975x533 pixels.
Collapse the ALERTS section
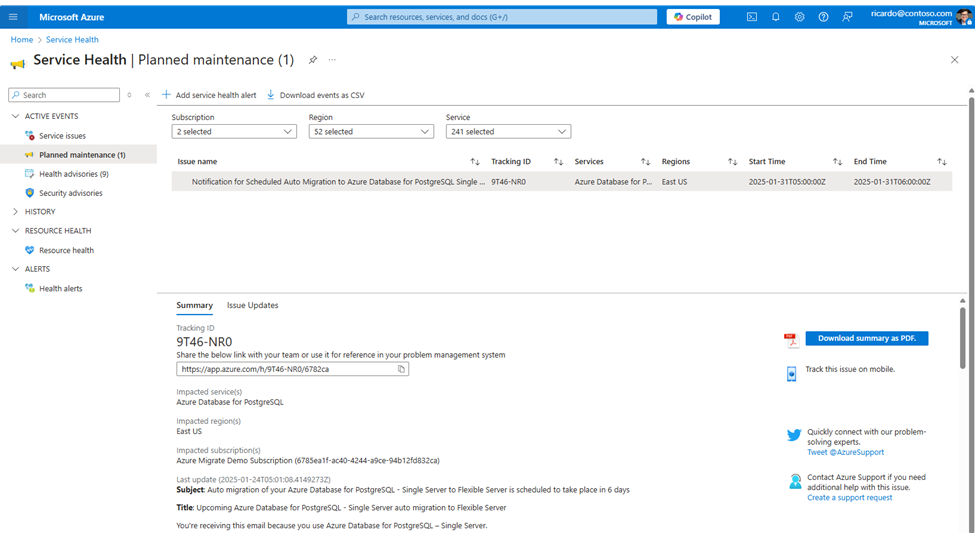pyautogui.click(x=16, y=269)
